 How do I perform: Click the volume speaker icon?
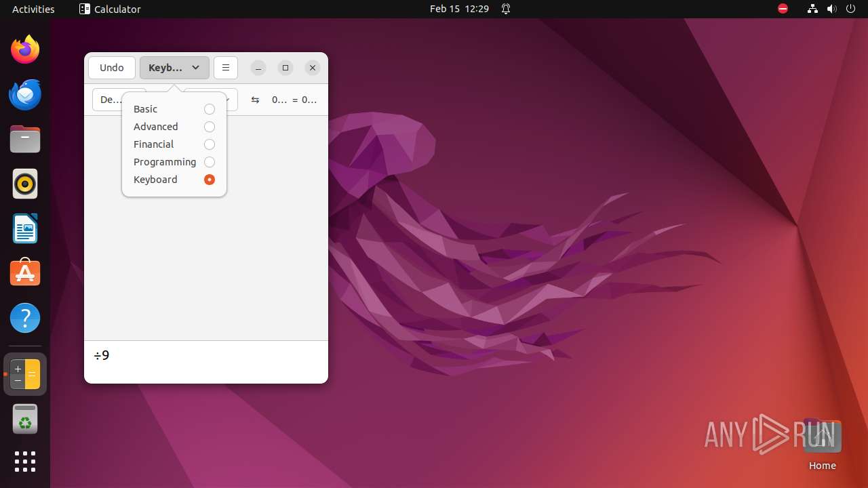[832, 9]
